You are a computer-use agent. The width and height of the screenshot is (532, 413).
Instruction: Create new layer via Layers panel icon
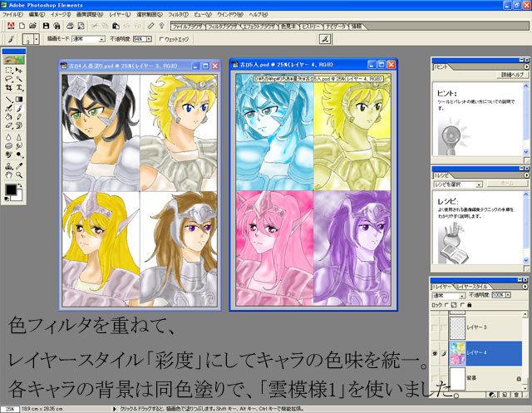point(505,395)
